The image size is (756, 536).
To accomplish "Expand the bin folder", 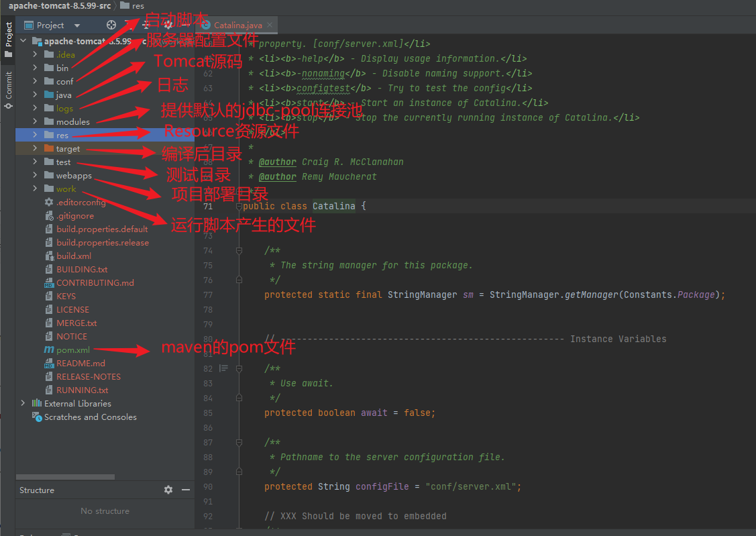I will [x=35, y=68].
